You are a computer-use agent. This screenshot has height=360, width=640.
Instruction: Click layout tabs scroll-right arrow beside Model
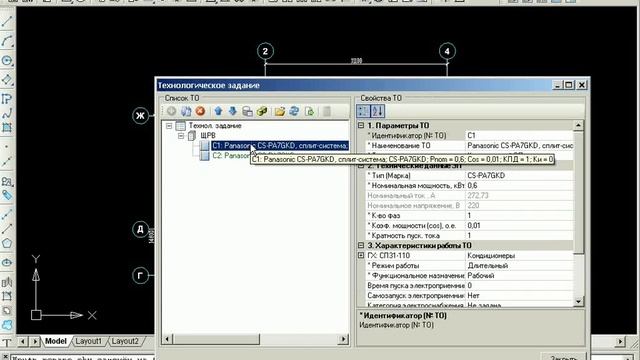click(x=35, y=341)
